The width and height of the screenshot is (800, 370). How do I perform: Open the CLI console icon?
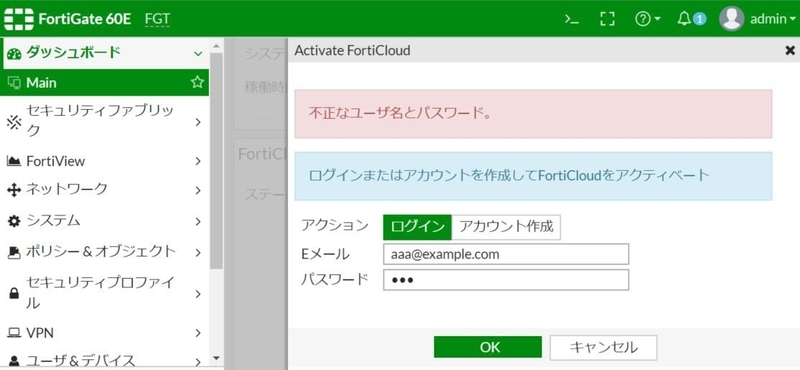pyautogui.click(x=571, y=19)
